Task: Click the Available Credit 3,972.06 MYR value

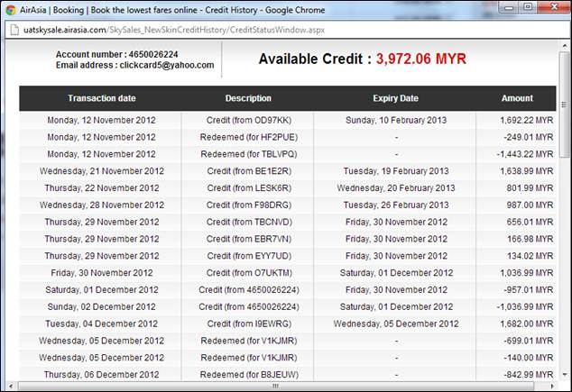Action: click(x=421, y=59)
